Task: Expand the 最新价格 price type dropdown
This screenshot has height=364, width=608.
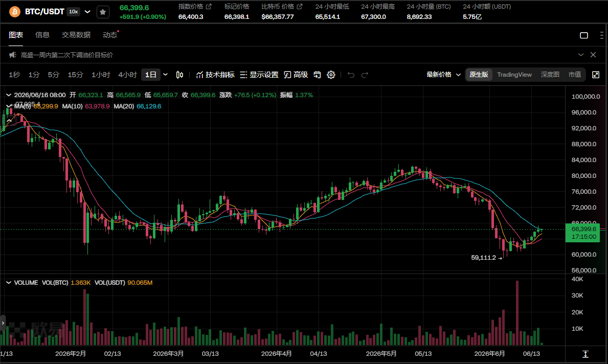Action: 443,75
